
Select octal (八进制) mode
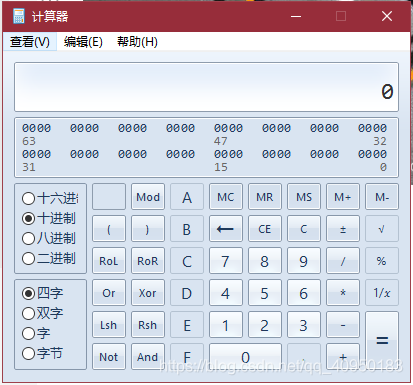49,238
